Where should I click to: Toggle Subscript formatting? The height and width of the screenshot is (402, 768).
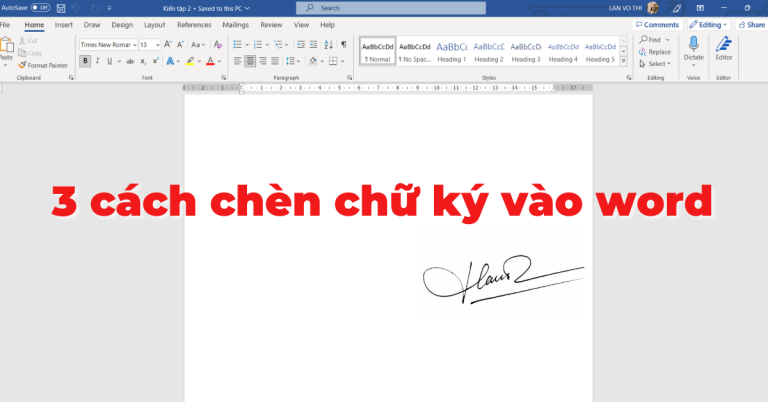coord(143,61)
